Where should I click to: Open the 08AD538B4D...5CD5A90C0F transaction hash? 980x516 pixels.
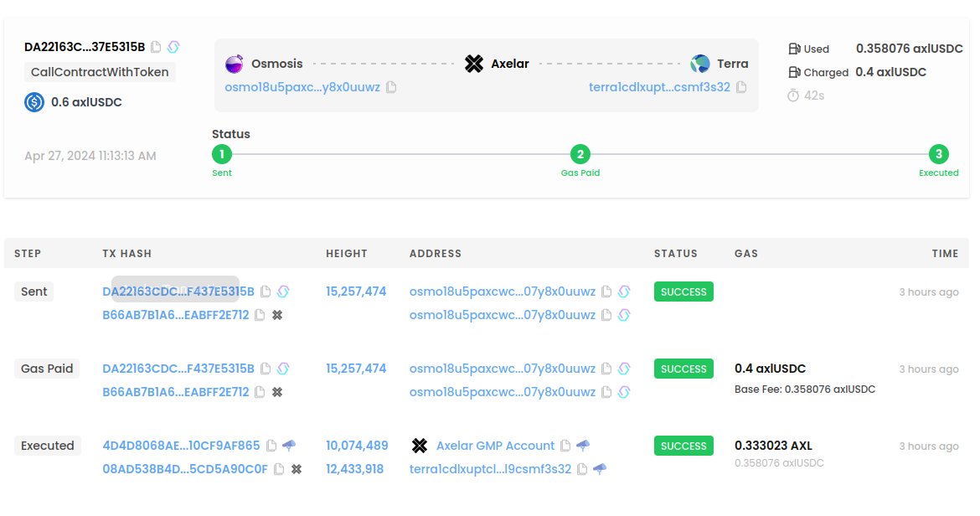185,468
